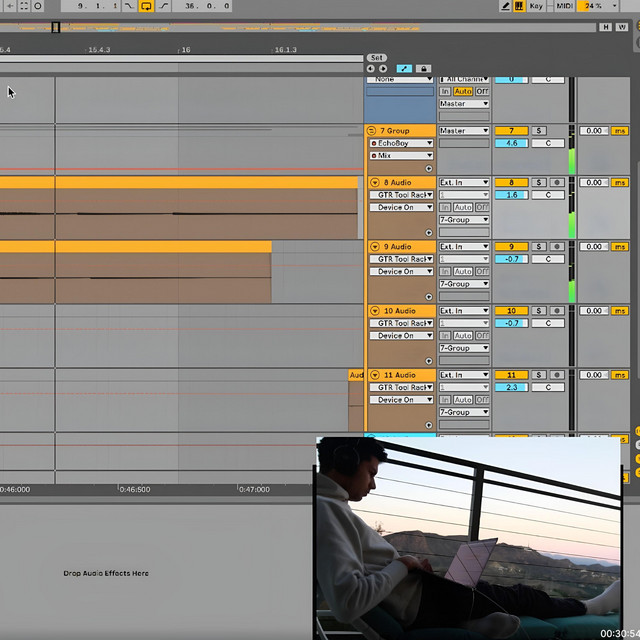Set the top track's monitor to Auto
640x640 pixels.
[462, 91]
